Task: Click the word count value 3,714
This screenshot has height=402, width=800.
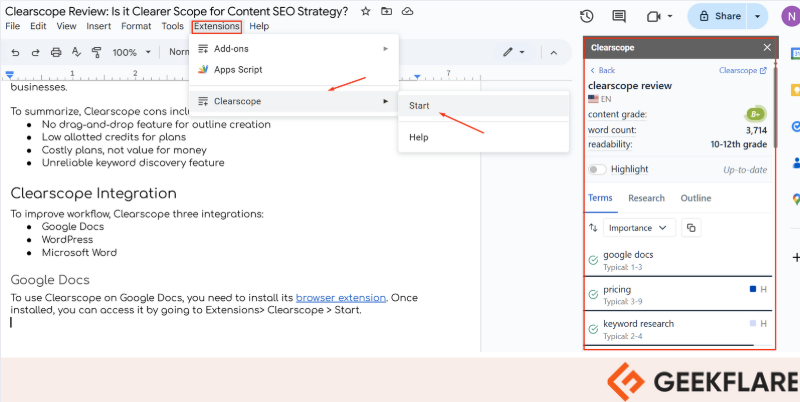Action: 756,130
